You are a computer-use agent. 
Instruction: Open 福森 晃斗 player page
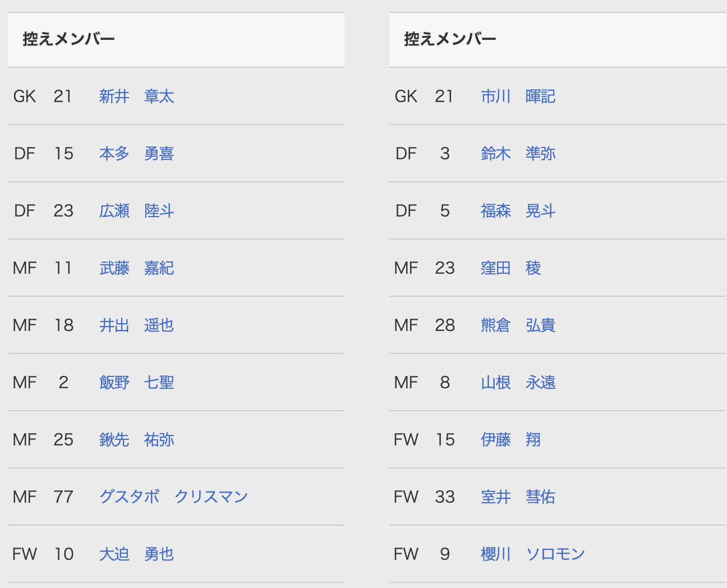click(518, 211)
